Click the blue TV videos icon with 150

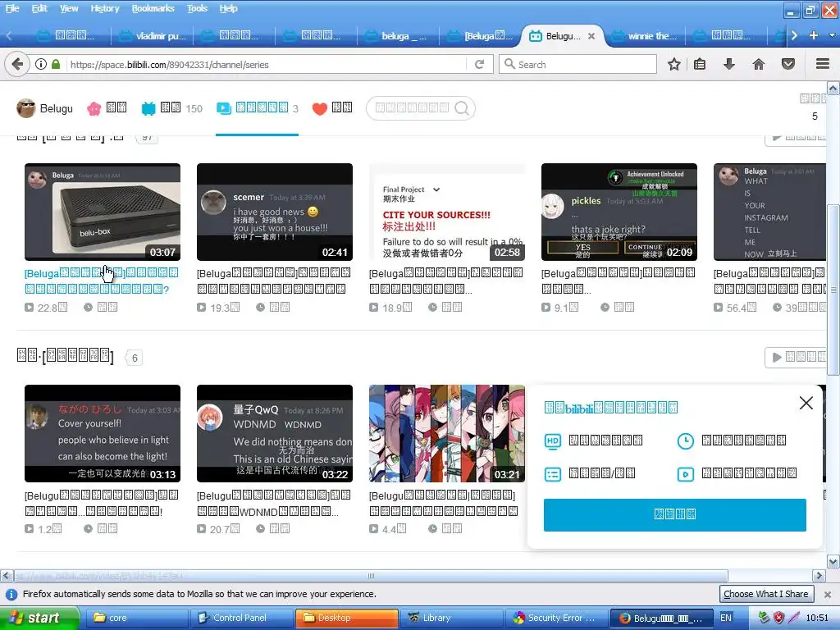[148, 109]
